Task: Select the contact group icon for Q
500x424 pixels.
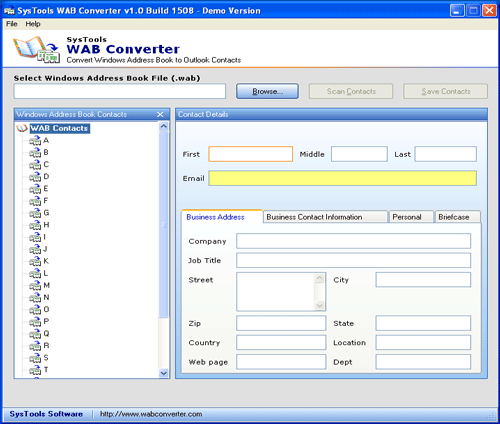Action: coord(35,334)
